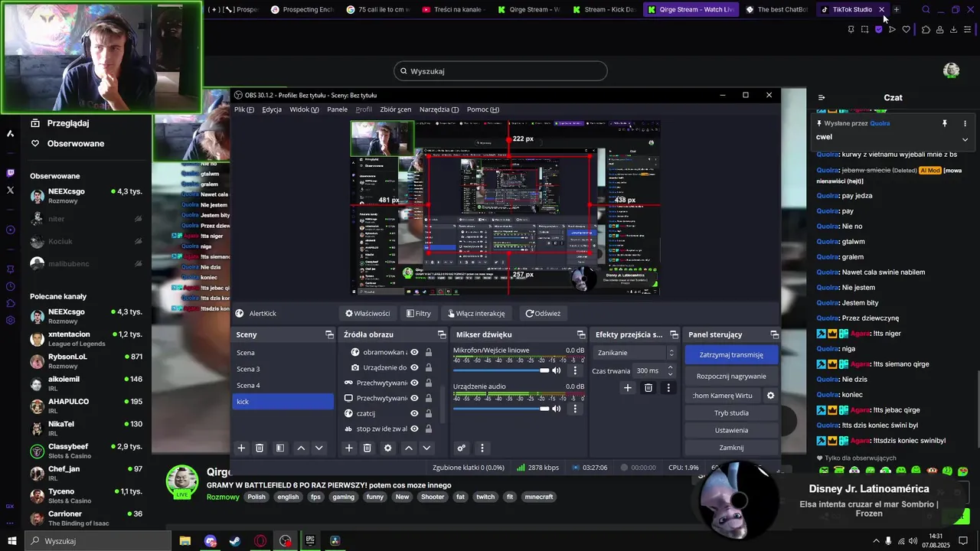Viewport: 980px width, 551px height.
Task: Open pinned message three-dot menu in chat
Action: click(965, 123)
